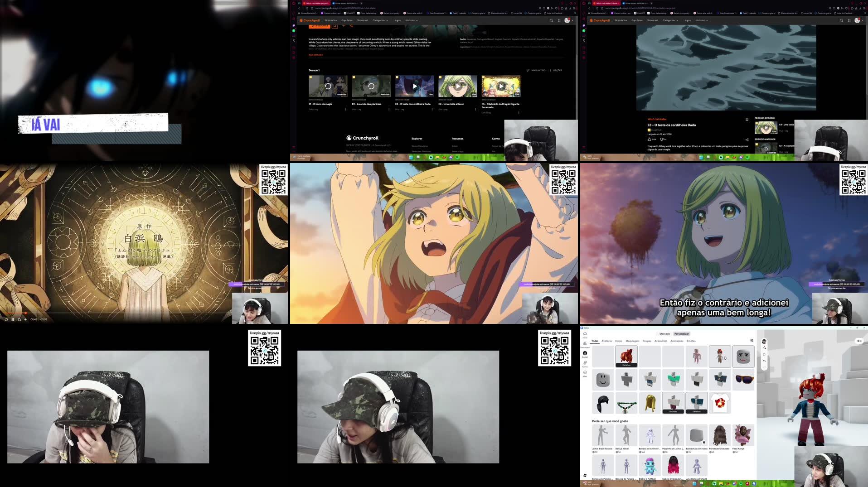The image size is (868, 487).
Task: Open three-dot menu for E5 episode card
Action: point(519,112)
